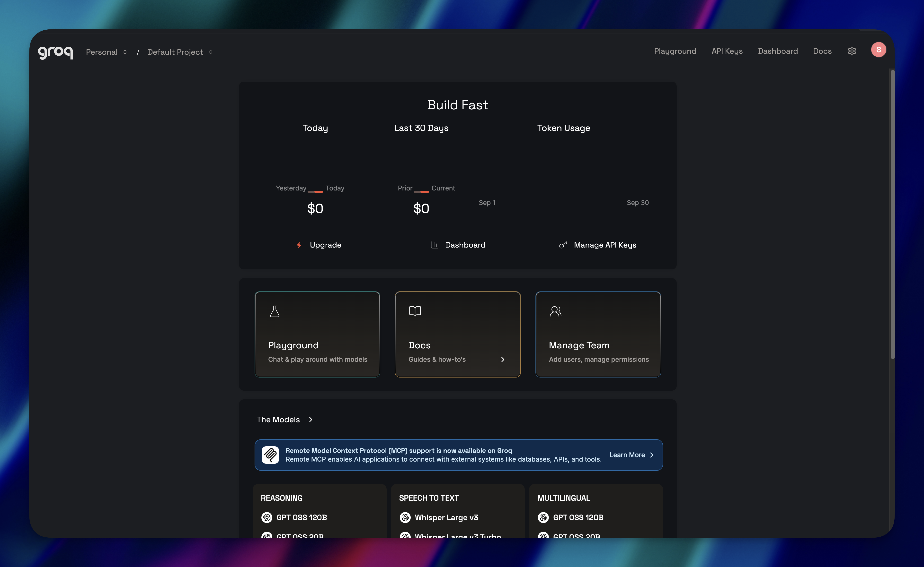Click the Playground flask icon

pos(275,311)
